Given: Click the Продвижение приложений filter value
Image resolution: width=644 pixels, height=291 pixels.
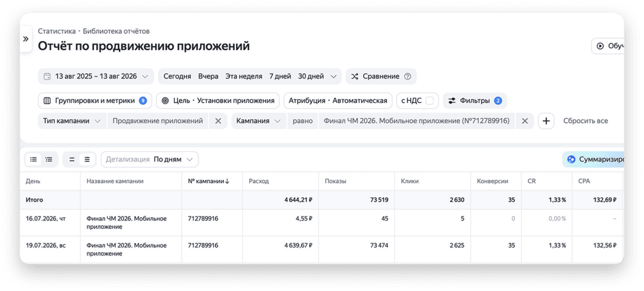Looking at the screenshot, I should tap(158, 121).
